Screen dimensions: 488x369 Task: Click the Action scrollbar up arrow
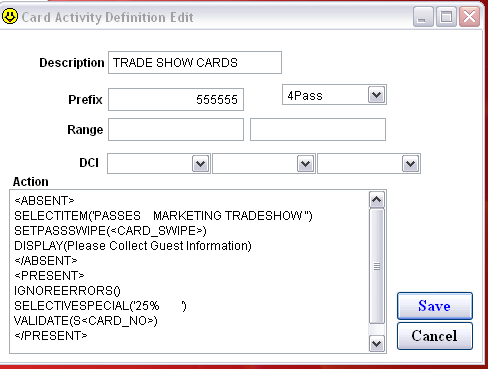pyautogui.click(x=377, y=200)
